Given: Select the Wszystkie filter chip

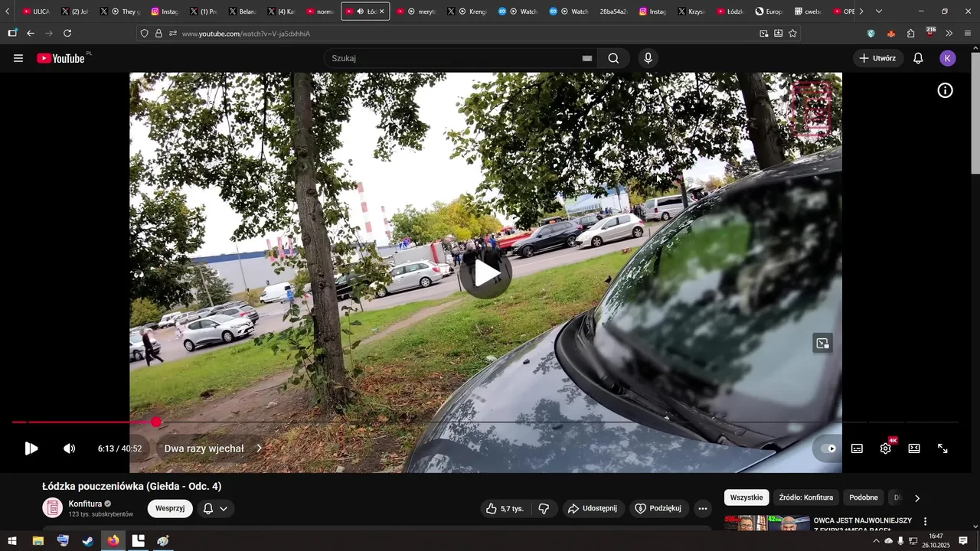Looking at the screenshot, I should pyautogui.click(x=746, y=497).
